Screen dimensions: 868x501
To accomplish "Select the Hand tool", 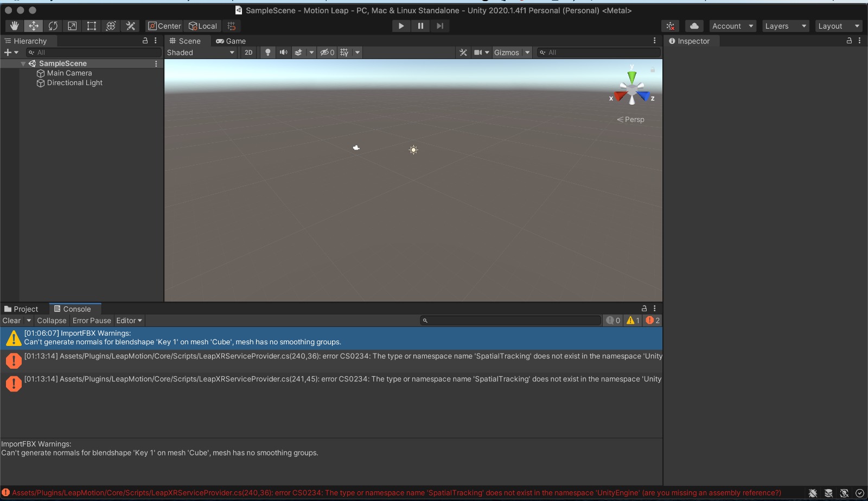I will click(14, 26).
